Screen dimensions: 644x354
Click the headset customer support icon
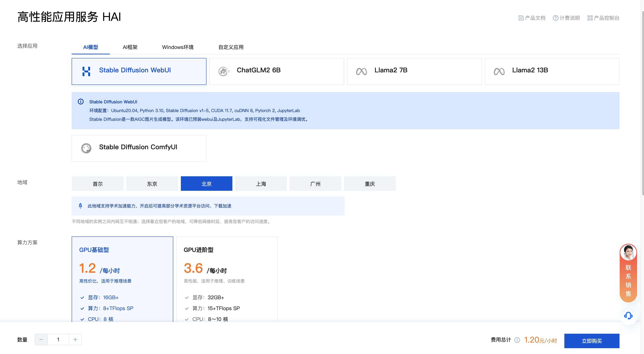click(x=628, y=316)
